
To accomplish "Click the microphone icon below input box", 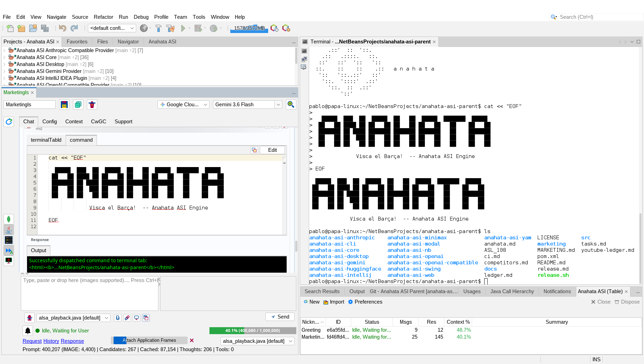I will point(30,318).
